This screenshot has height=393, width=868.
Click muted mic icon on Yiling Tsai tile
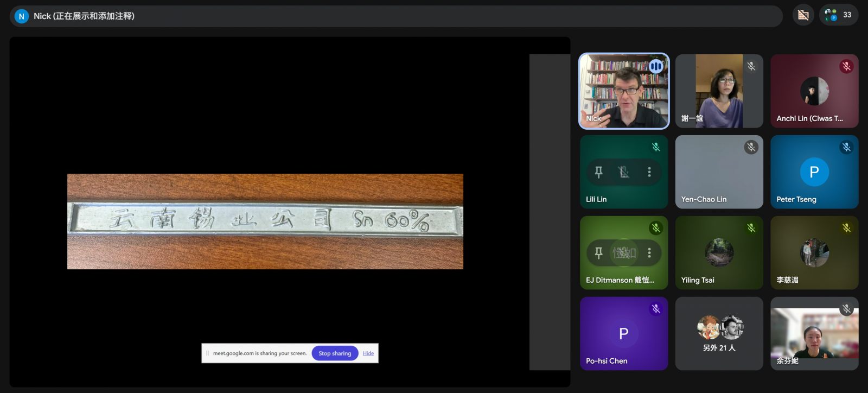click(x=751, y=228)
